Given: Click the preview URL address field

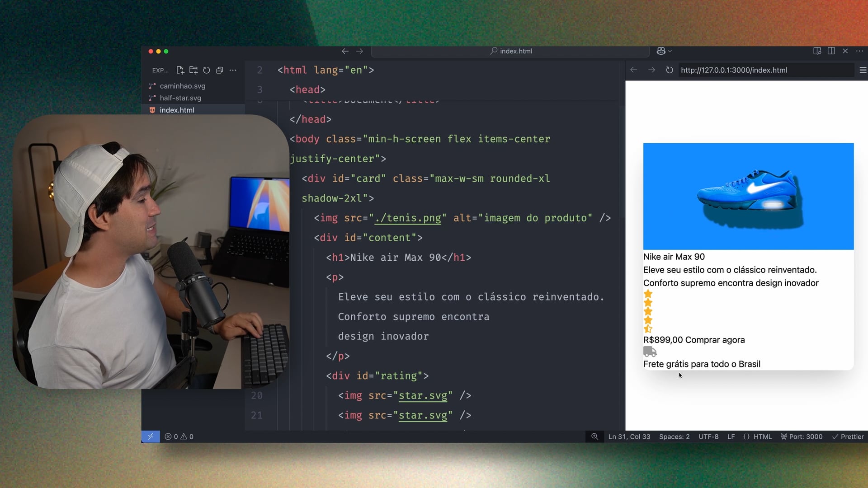Looking at the screenshot, I should [x=764, y=70].
